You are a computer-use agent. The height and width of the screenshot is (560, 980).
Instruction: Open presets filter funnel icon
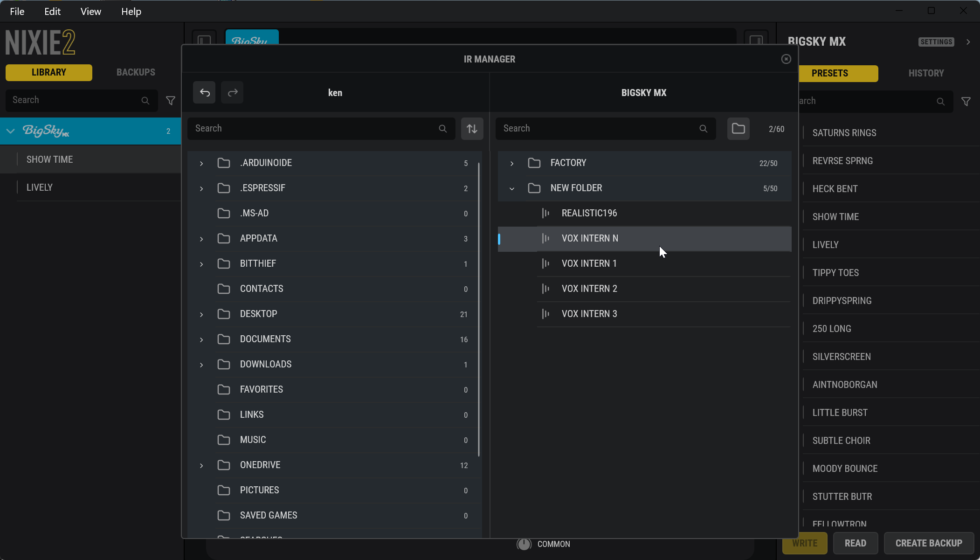click(x=966, y=102)
